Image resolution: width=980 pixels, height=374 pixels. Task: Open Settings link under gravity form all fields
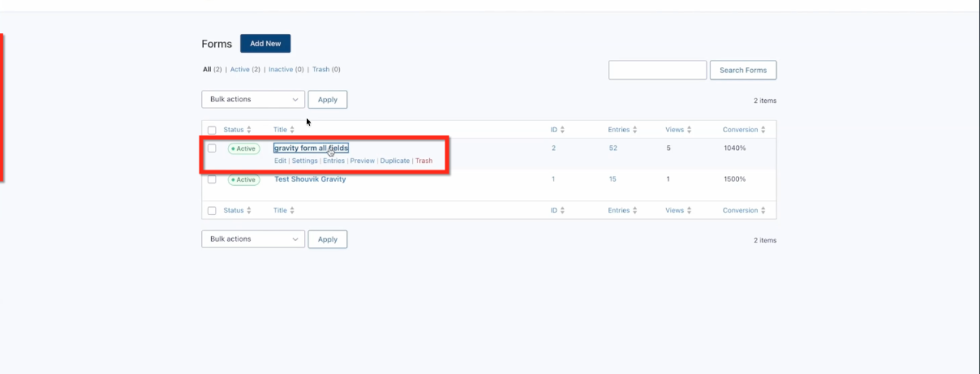[x=305, y=161]
